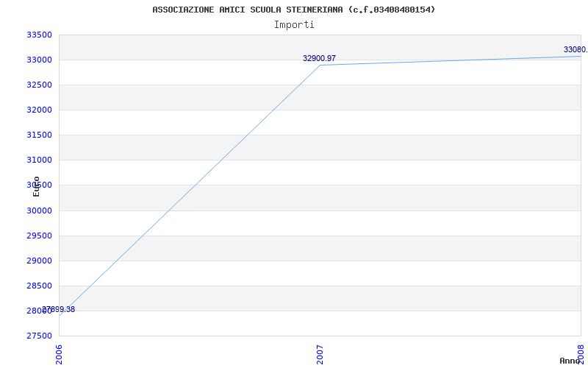Screen dimensions: 588x368
Task: Click the 30000 y-axis value
Action: coord(39,210)
